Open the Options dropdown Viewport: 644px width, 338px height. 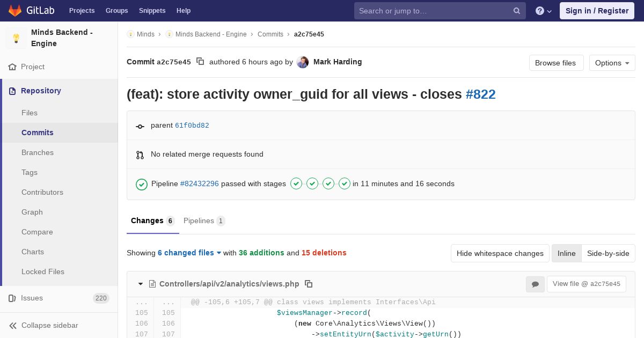[x=612, y=63]
